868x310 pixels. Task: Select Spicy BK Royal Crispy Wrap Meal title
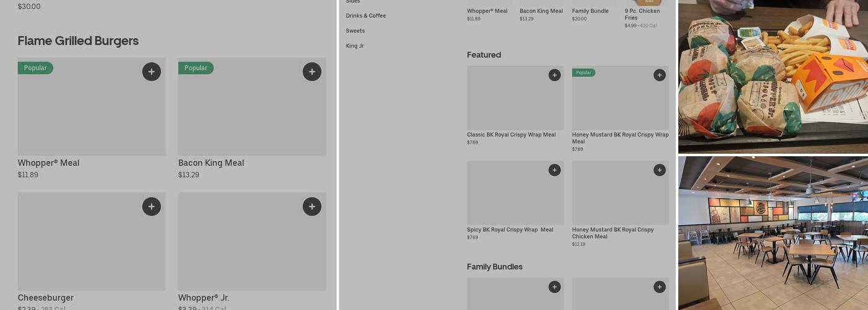pyautogui.click(x=510, y=229)
